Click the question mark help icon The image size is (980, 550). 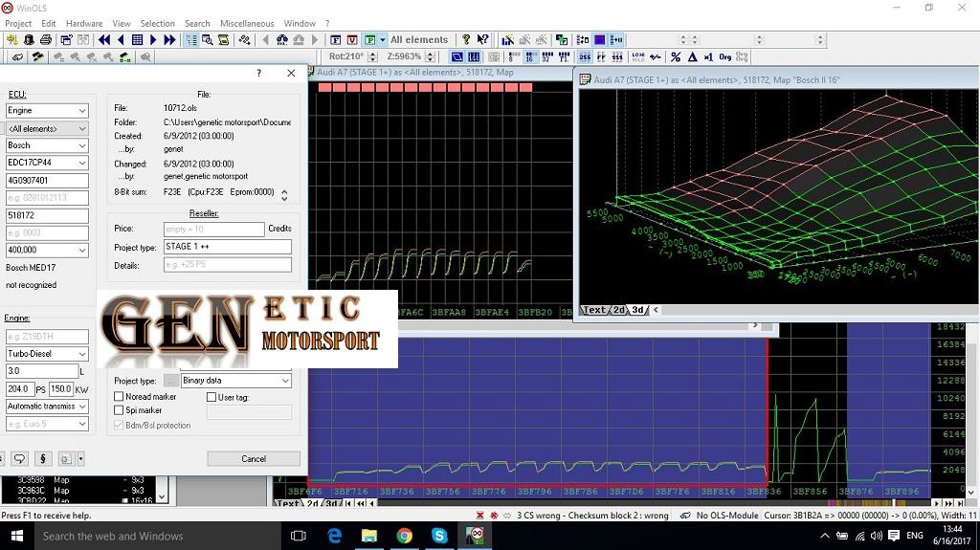(466, 40)
